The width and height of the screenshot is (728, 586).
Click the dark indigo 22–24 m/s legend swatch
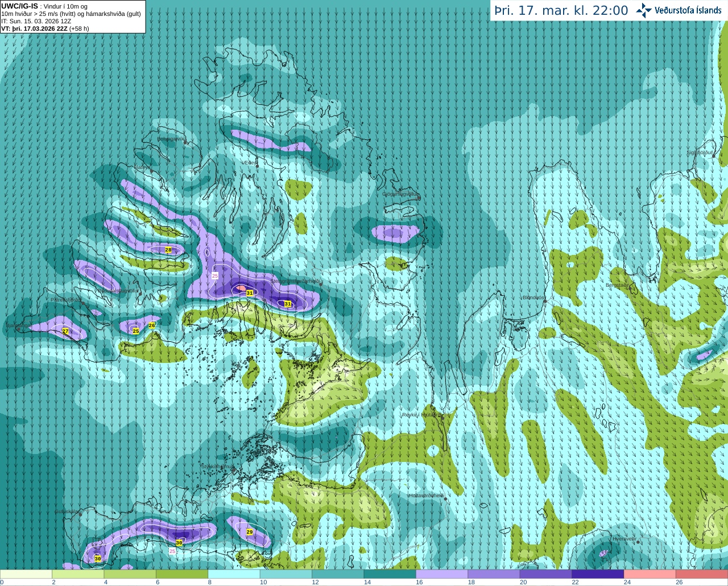point(598,574)
